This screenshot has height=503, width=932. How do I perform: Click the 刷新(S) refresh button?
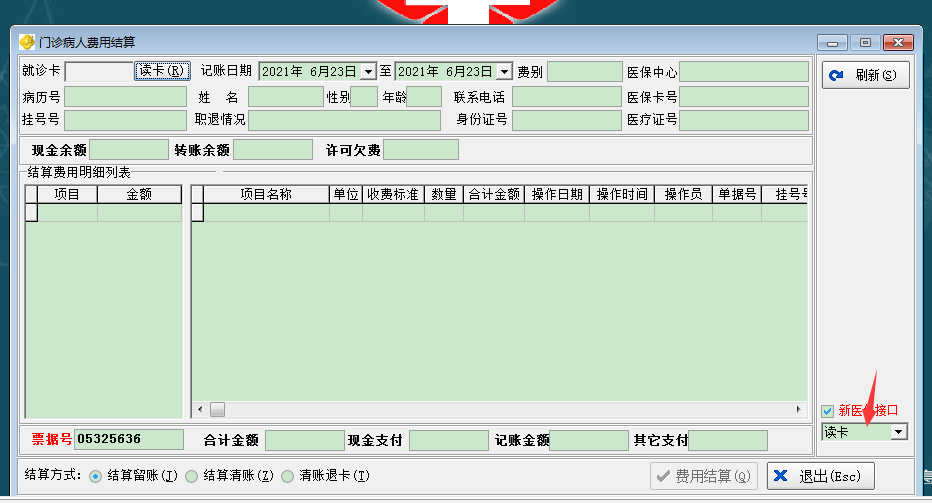point(865,75)
